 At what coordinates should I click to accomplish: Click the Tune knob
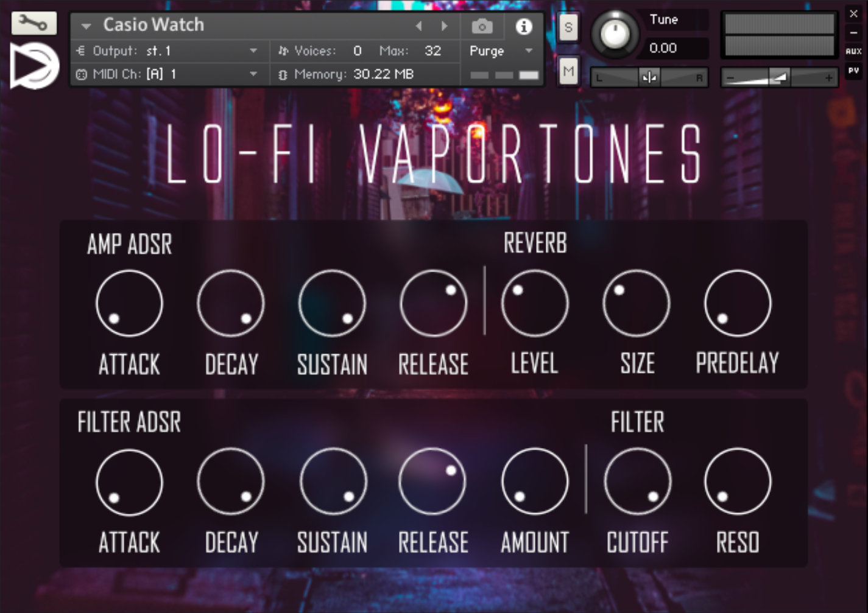click(x=615, y=33)
